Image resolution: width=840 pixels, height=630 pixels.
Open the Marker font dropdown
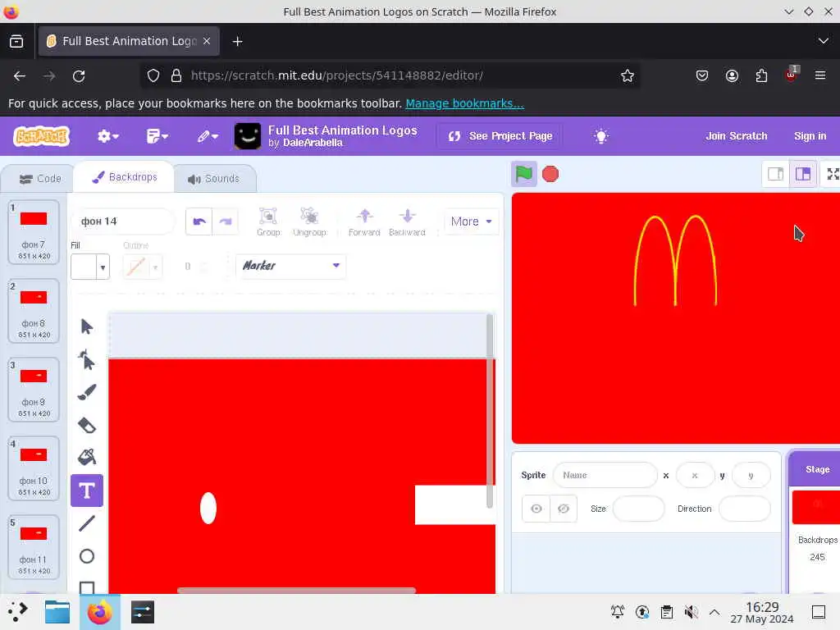pyautogui.click(x=291, y=266)
